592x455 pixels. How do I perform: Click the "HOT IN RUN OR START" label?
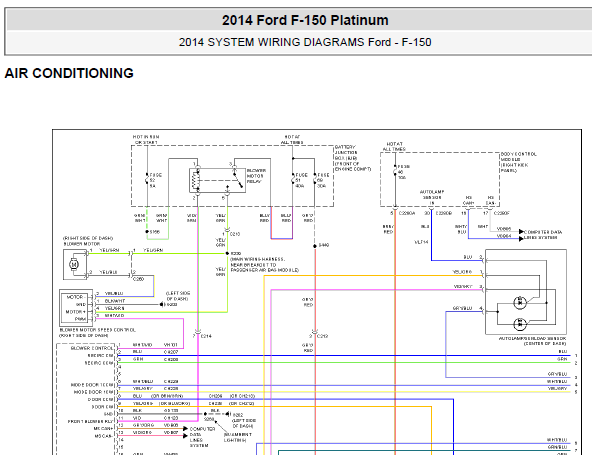[x=146, y=140]
